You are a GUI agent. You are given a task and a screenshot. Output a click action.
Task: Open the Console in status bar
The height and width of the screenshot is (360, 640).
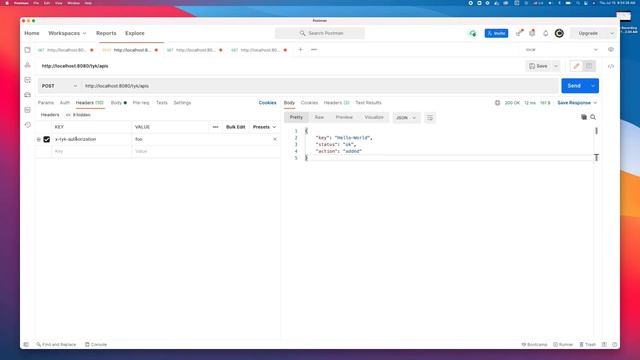(96, 344)
